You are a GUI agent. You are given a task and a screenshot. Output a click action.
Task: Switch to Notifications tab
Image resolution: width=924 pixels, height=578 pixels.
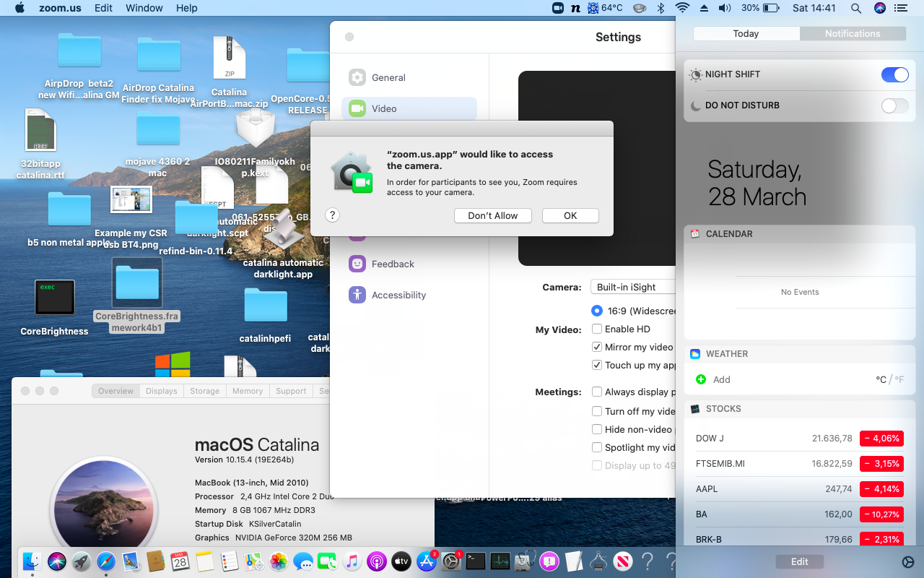click(853, 34)
